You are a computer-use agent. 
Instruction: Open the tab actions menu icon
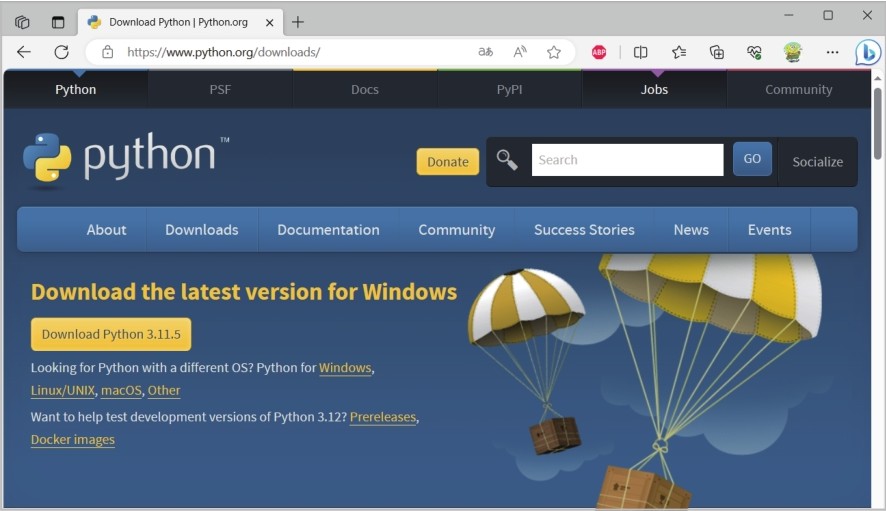tap(58, 22)
